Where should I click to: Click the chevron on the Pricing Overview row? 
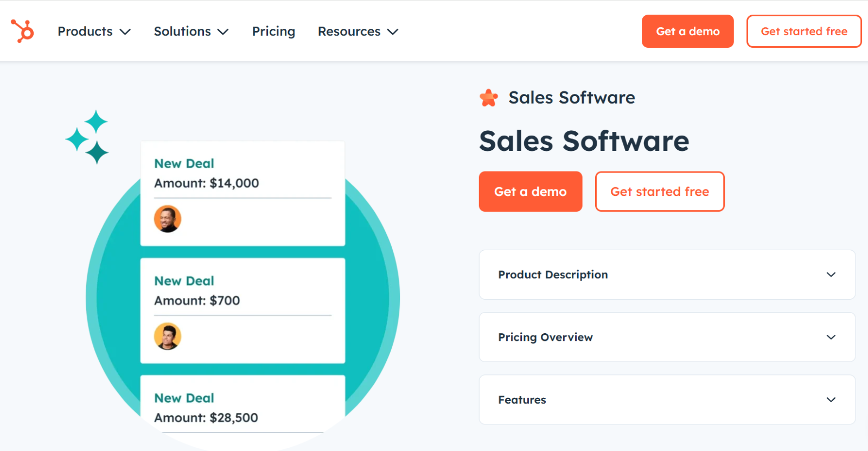coord(831,337)
